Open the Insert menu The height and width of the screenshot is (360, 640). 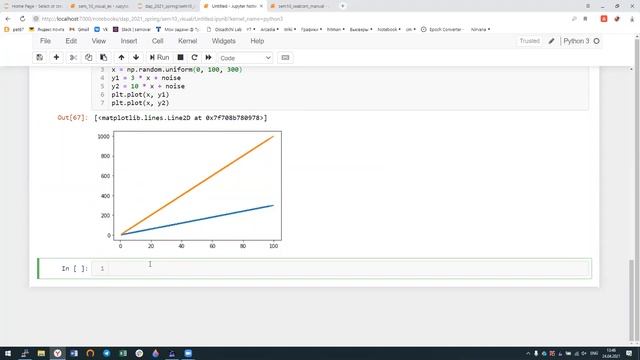click(x=129, y=41)
